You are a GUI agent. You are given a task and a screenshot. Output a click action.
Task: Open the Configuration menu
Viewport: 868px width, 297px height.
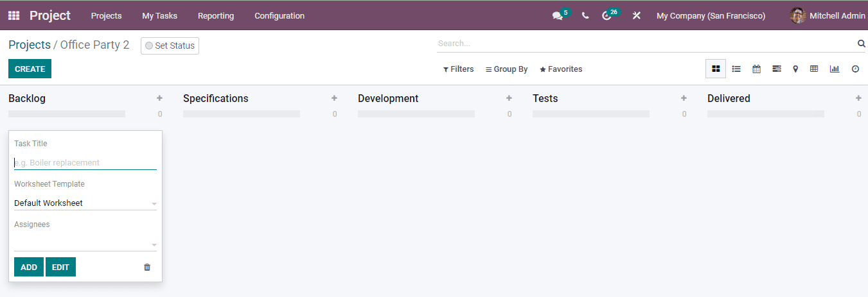(x=279, y=15)
